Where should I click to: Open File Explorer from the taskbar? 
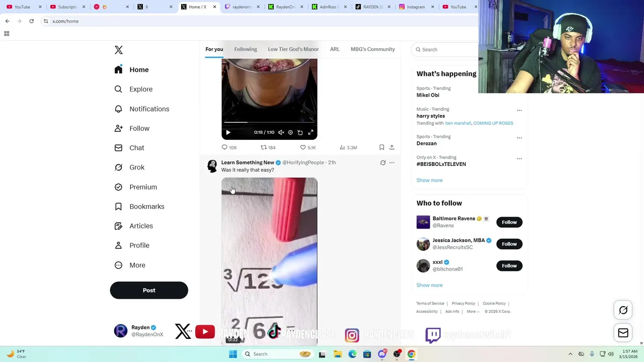338,354
